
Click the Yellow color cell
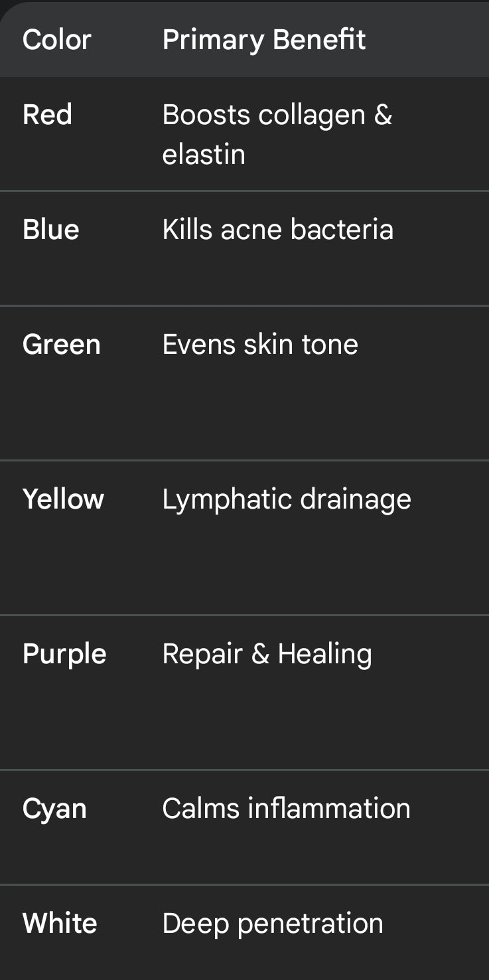[63, 499]
